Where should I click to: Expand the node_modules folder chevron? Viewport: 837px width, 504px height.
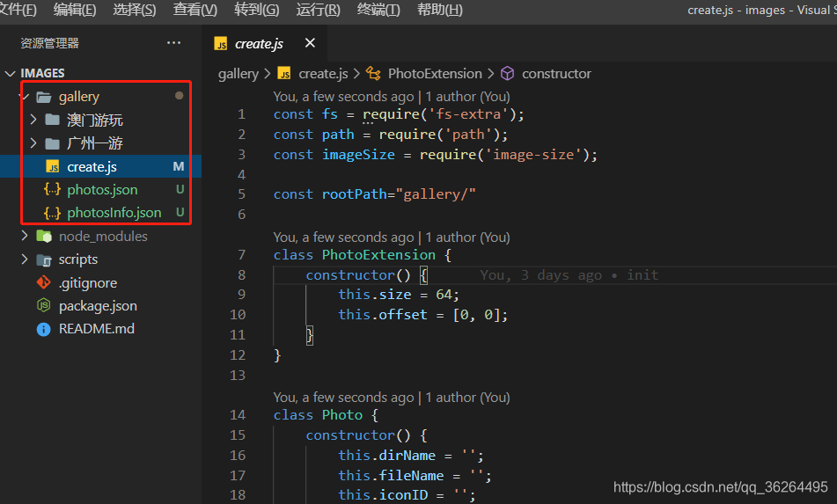(x=25, y=236)
